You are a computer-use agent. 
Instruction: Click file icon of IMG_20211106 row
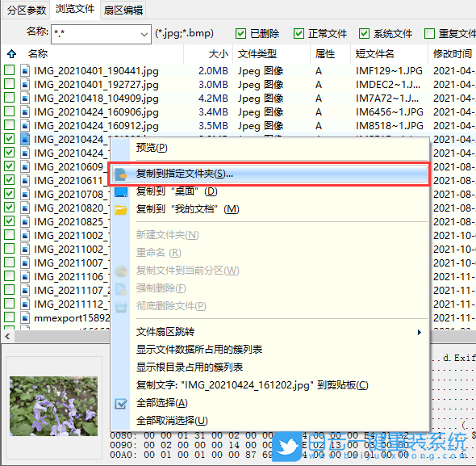point(25,276)
